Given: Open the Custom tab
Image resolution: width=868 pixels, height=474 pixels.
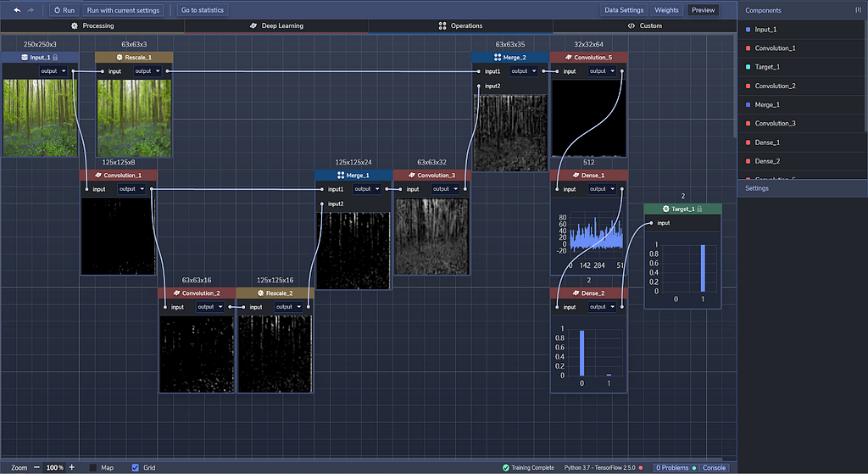Looking at the screenshot, I should [644, 26].
